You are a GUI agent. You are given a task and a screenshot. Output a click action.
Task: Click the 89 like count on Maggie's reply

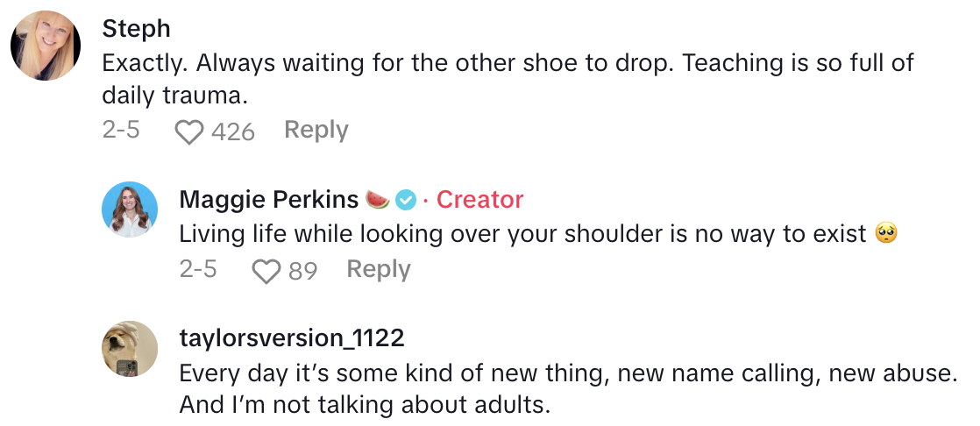click(302, 271)
